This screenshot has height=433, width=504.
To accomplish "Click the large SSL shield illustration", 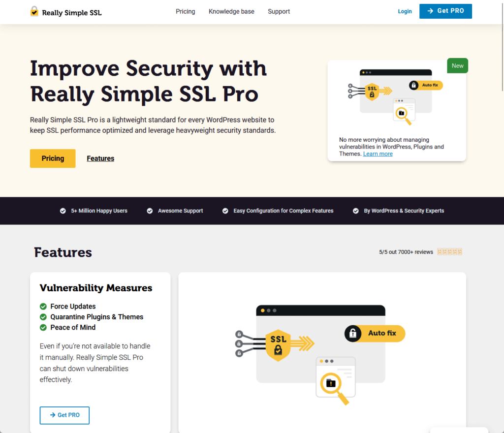I will [278, 345].
